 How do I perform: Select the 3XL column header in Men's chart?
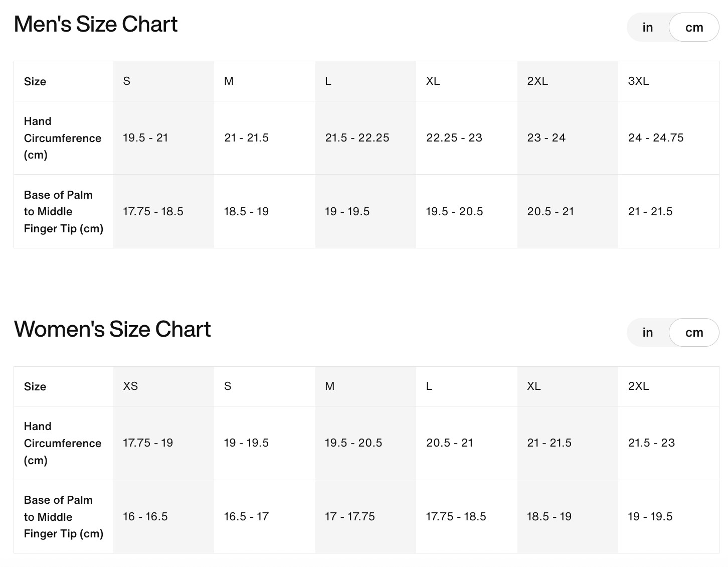click(x=640, y=81)
